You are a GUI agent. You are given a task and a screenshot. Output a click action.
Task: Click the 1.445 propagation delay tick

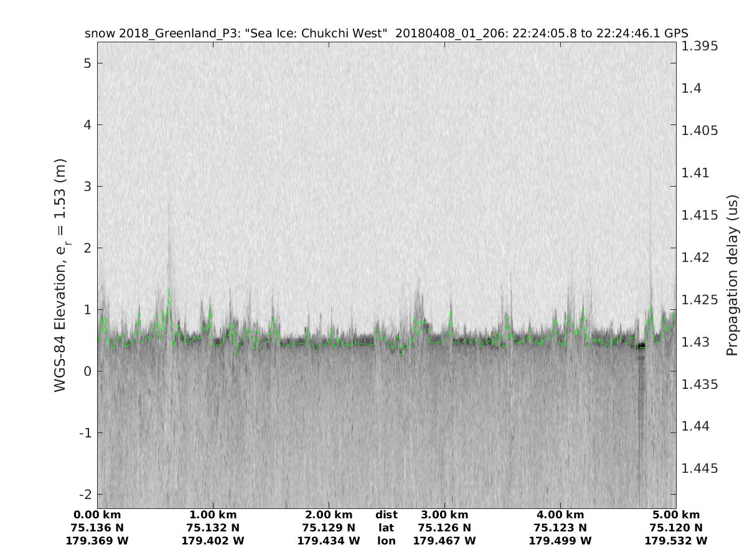[700, 468]
